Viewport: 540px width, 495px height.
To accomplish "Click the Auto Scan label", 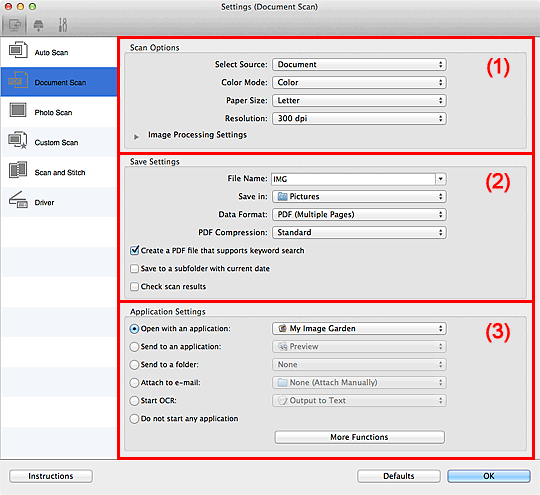I will [x=51, y=52].
